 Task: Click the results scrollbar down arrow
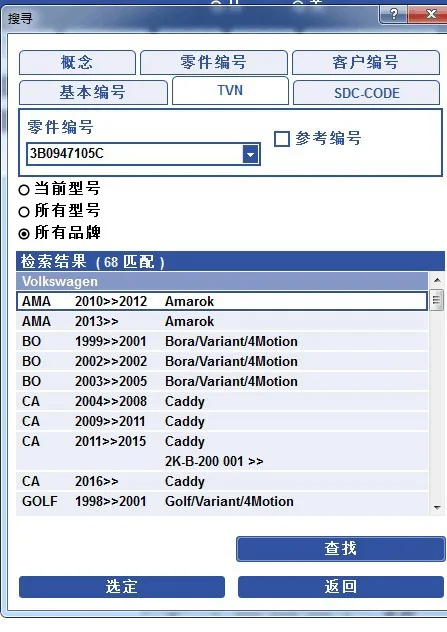[437, 508]
